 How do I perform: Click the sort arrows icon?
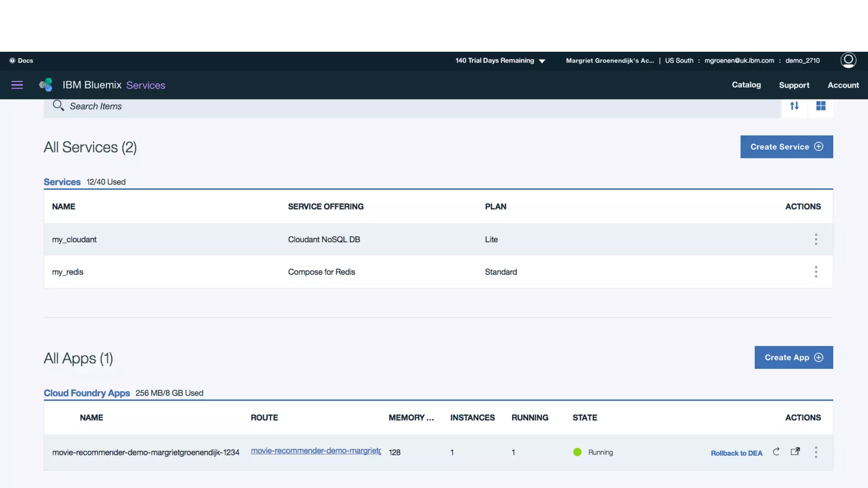coord(794,106)
